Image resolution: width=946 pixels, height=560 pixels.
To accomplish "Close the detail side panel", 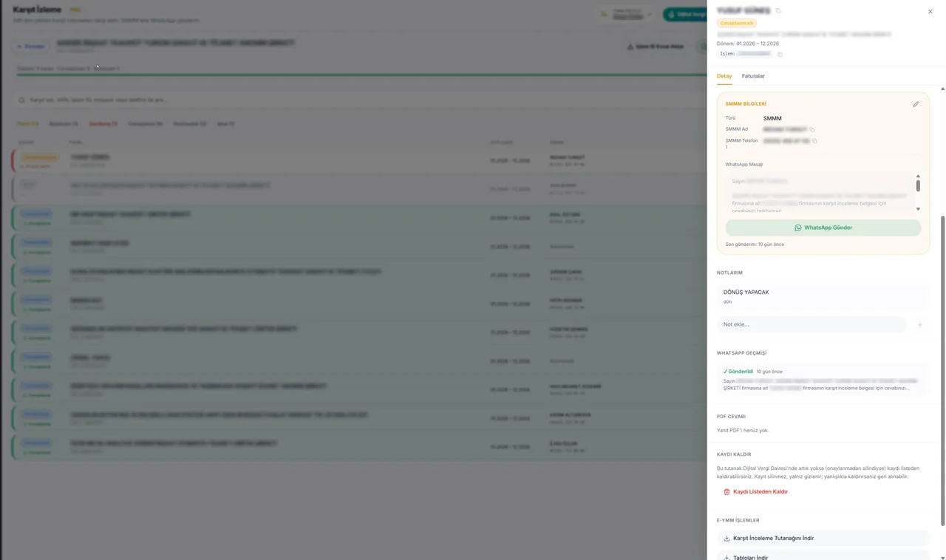I will (x=930, y=12).
